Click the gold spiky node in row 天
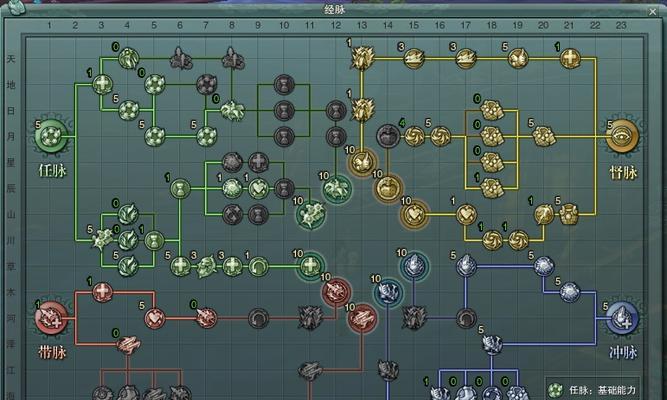 pos(362,58)
